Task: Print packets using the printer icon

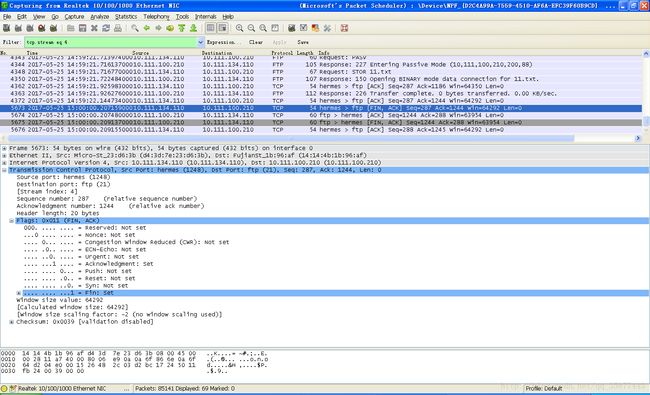Action: click(x=118, y=28)
